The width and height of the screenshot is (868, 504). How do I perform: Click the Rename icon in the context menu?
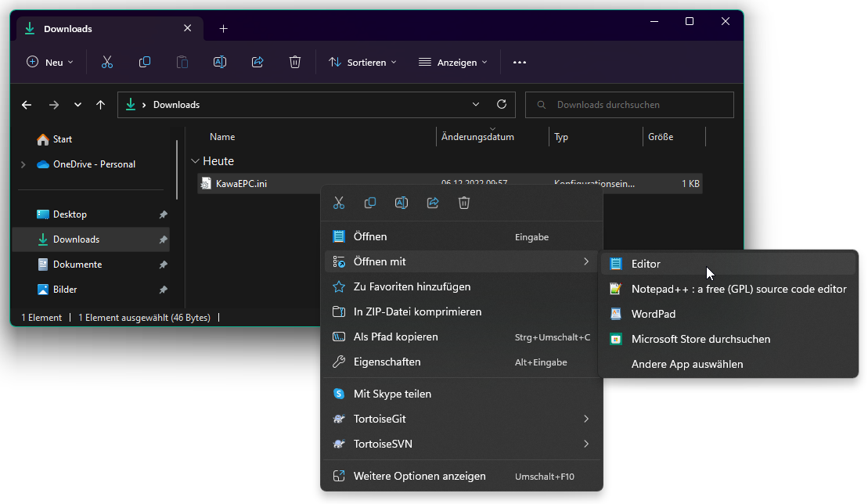(402, 203)
